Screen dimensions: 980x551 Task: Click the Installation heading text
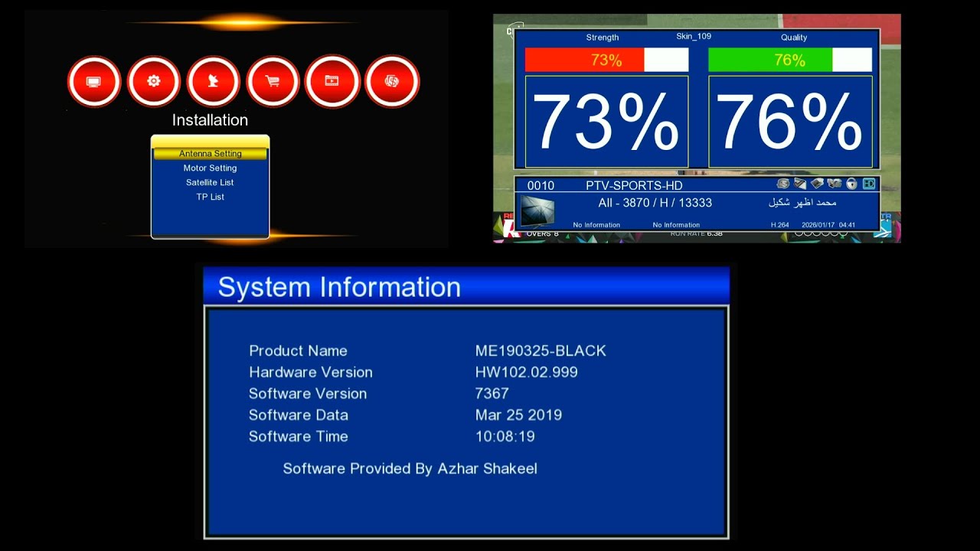pos(210,120)
